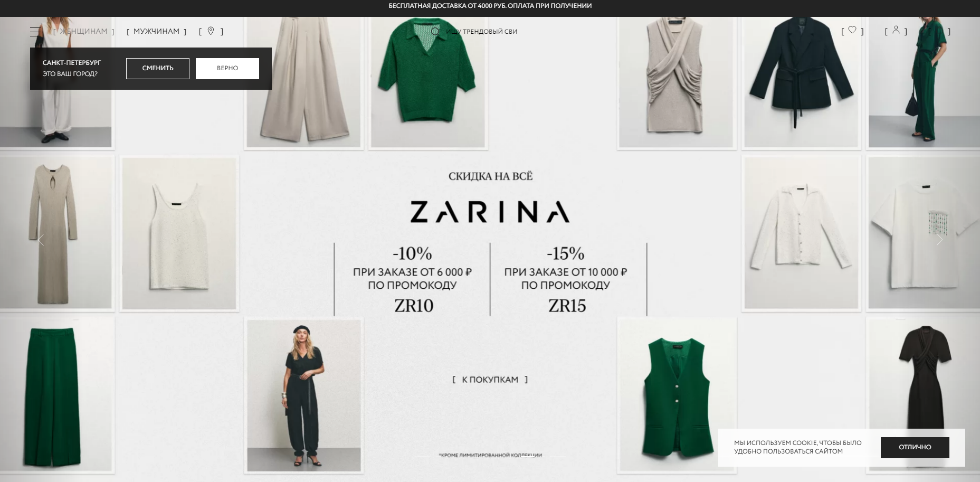This screenshot has width=980, height=482.
Task: Click the search field placeholder text
Action: click(481, 32)
